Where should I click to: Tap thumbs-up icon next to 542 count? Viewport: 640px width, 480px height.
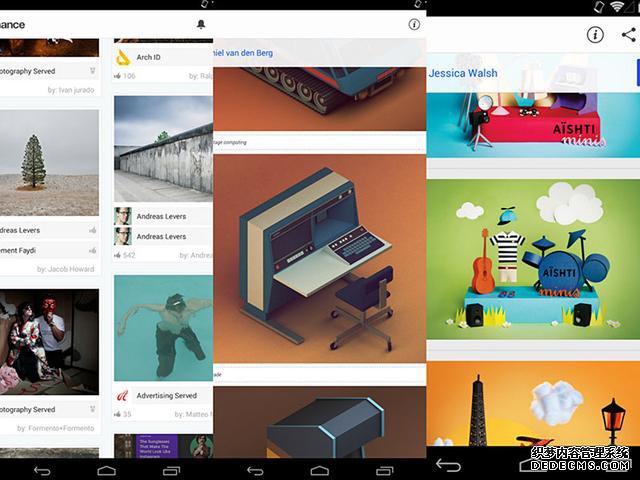[118, 255]
